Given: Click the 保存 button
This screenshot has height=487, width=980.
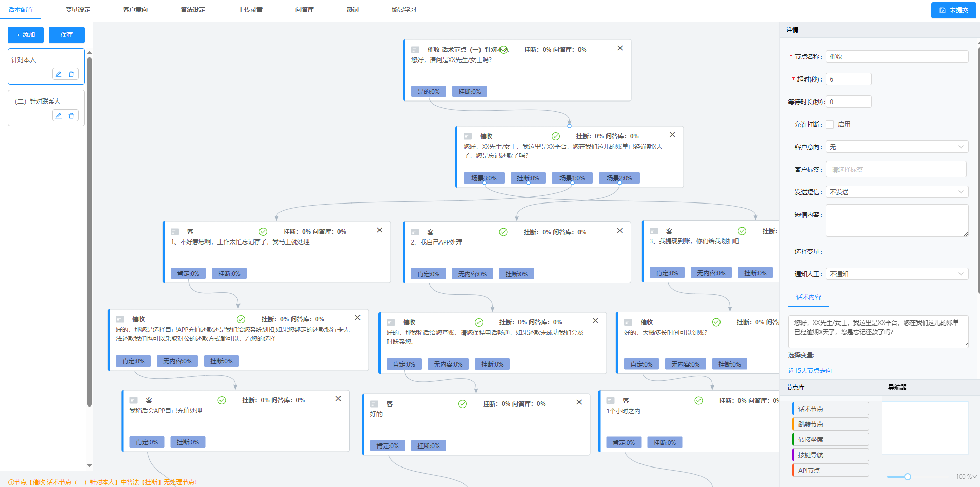Looking at the screenshot, I should tap(67, 35).
